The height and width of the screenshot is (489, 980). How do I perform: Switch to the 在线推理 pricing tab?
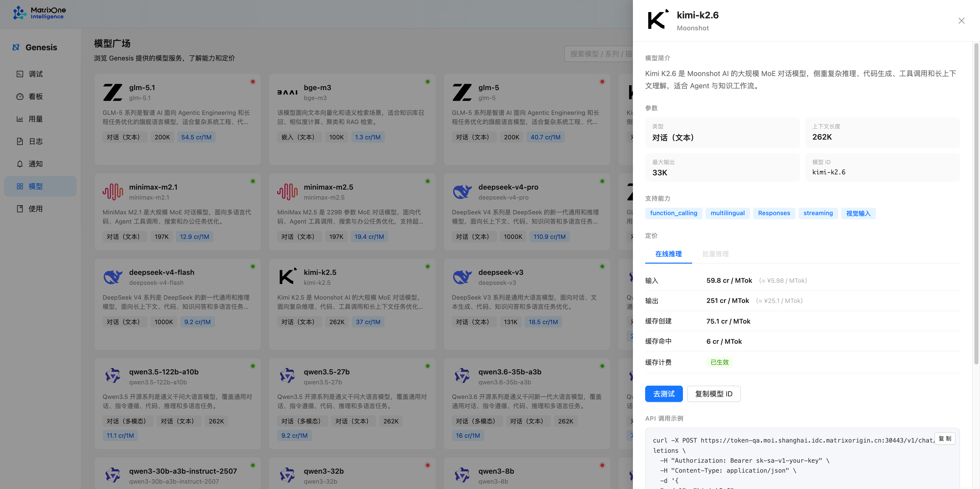tap(668, 254)
